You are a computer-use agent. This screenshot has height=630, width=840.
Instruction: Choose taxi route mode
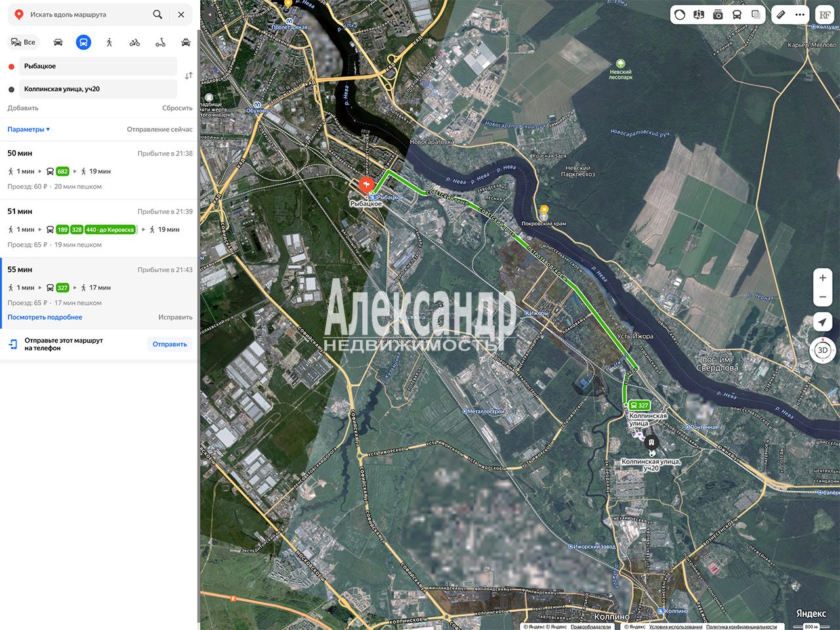click(186, 42)
